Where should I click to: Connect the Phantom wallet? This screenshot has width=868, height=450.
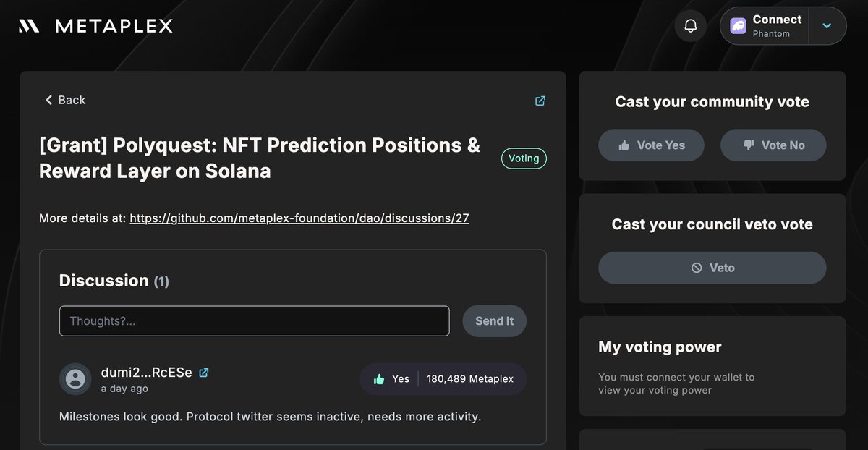click(765, 26)
